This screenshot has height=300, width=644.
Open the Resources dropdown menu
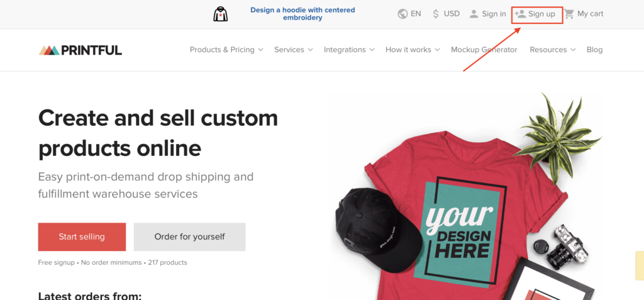[552, 50]
